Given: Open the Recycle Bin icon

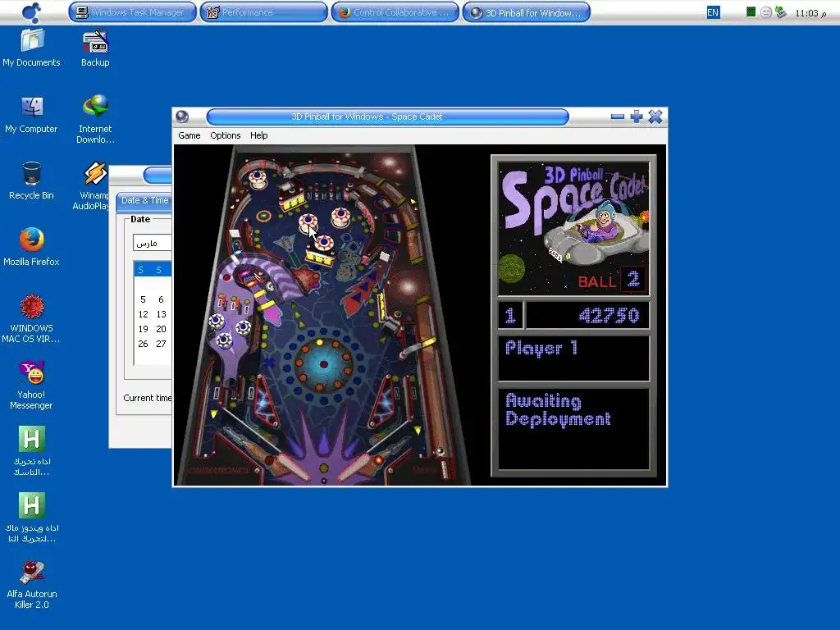Looking at the screenshot, I should [32, 180].
